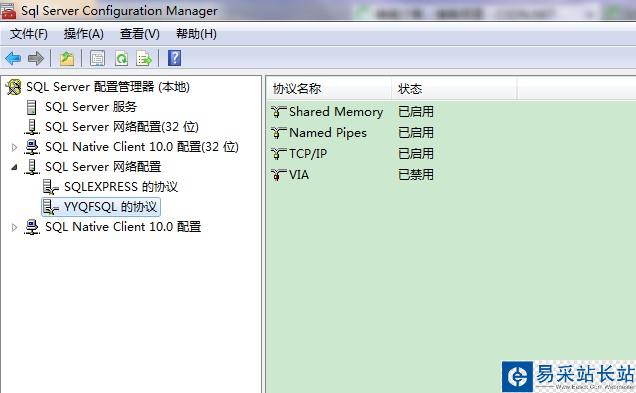Click Named Pipes' 已启用 status

(x=416, y=133)
